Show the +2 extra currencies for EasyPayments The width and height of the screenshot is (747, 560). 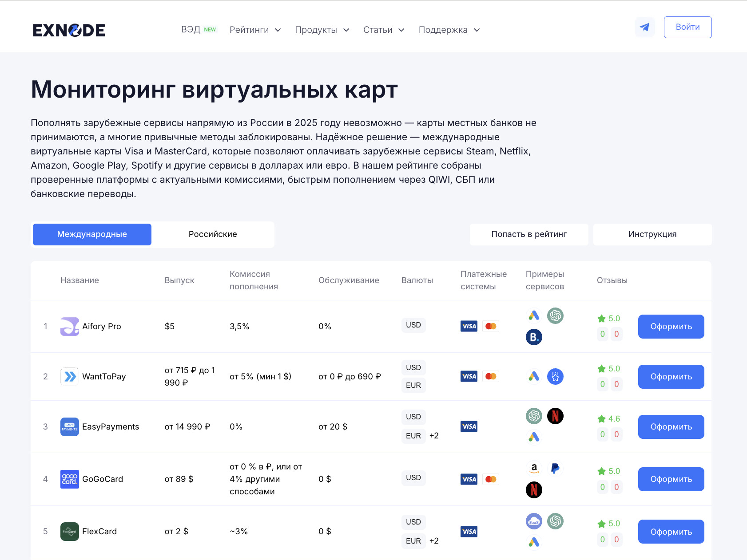coord(434,436)
